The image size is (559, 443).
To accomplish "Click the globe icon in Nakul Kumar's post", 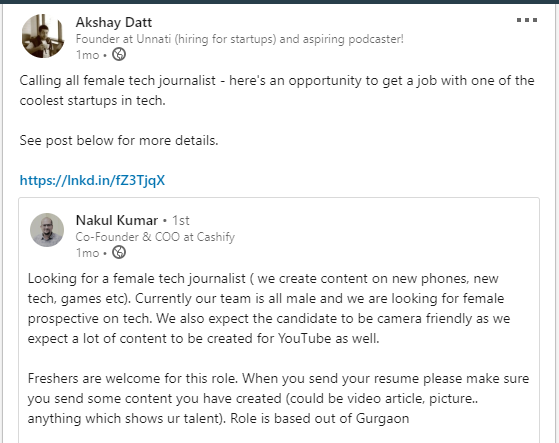I will pyautogui.click(x=119, y=252).
